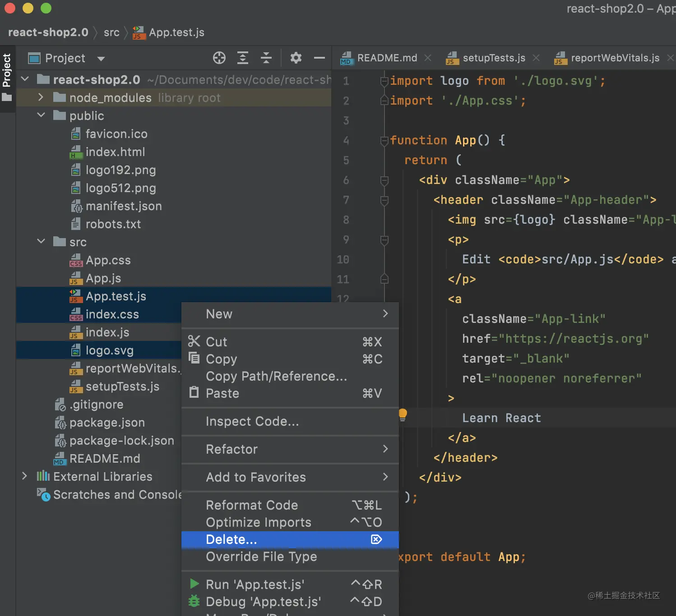Open the Project view dropdown arrow

coord(101,59)
